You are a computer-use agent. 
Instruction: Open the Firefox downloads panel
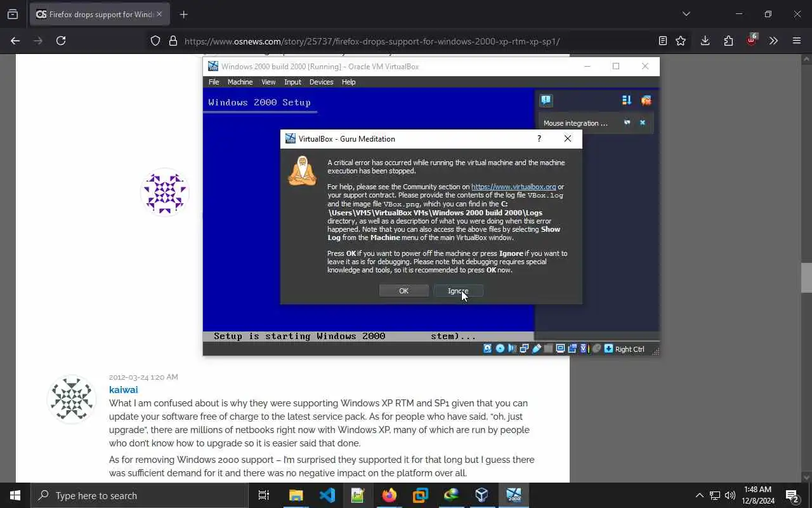click(705, 41)
